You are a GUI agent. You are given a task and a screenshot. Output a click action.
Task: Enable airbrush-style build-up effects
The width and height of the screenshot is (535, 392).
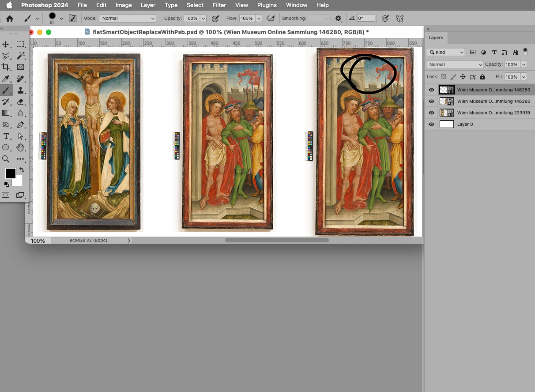[271, 19]
